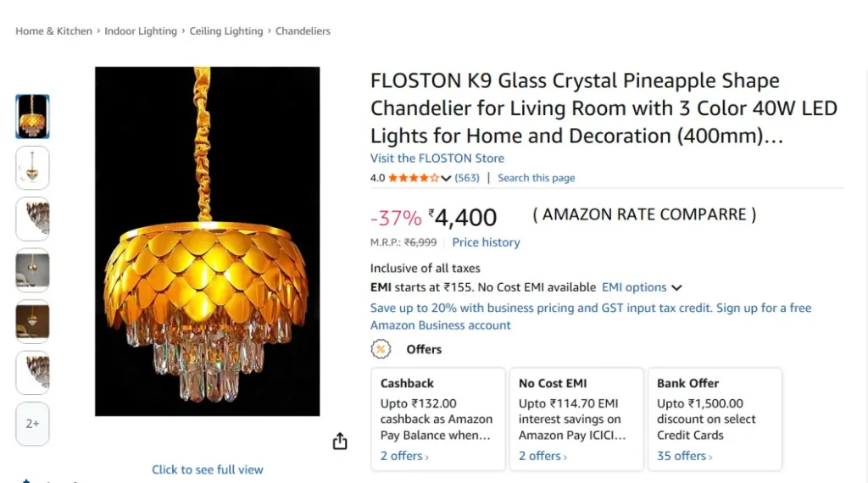868x483 pixels.
Task: Open 2 offers under No Cost EMI
Action: point(542,456)
